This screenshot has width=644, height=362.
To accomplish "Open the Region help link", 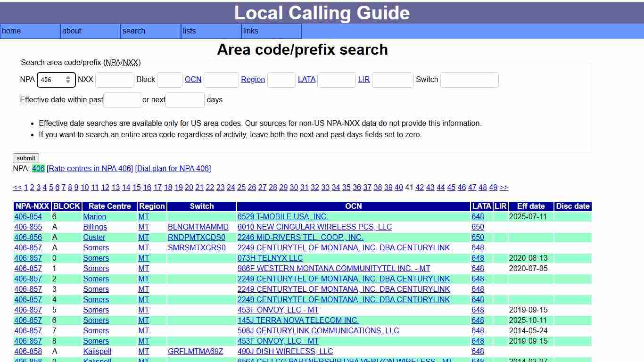I will 253,79.
